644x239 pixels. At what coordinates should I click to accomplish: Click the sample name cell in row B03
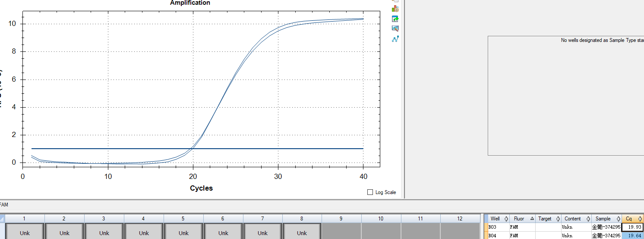tap(606, 227)
